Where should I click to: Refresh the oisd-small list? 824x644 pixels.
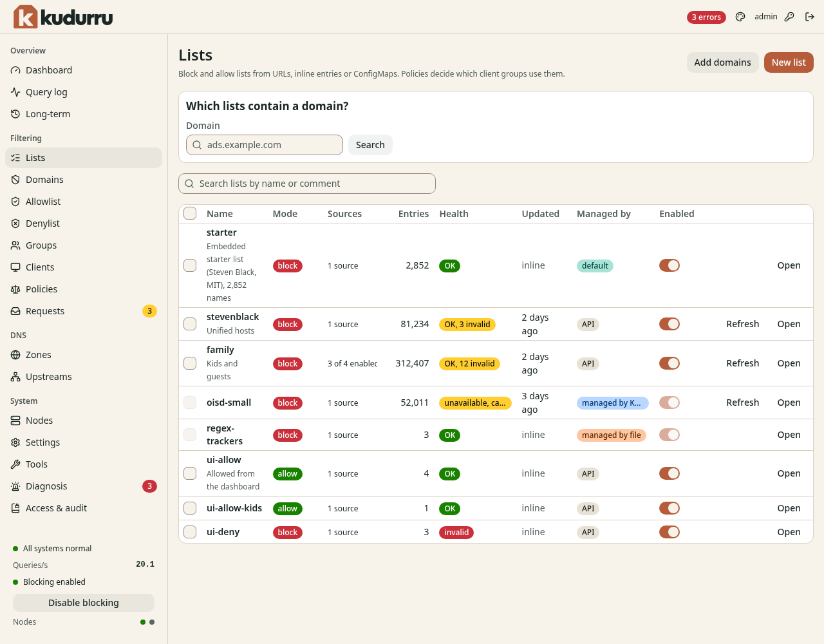click(742, 402)
